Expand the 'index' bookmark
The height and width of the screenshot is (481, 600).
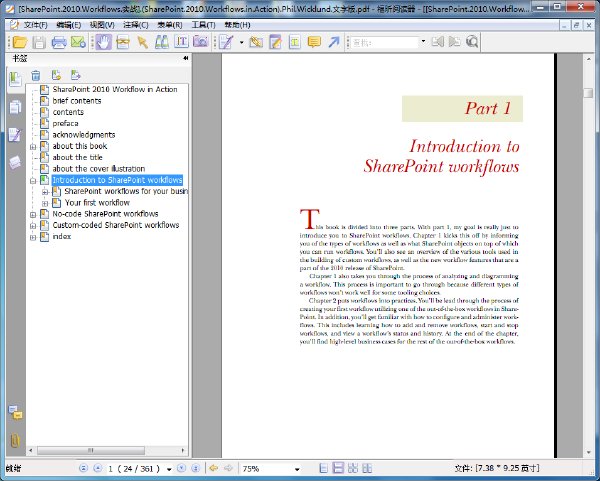(33, 237)
